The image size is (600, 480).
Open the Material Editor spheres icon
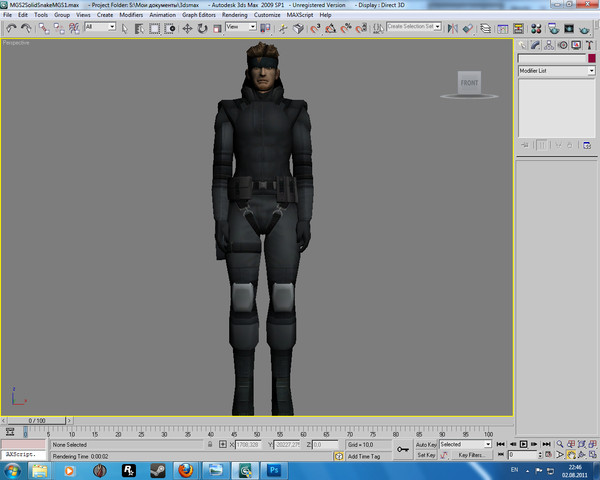[536, 29]
